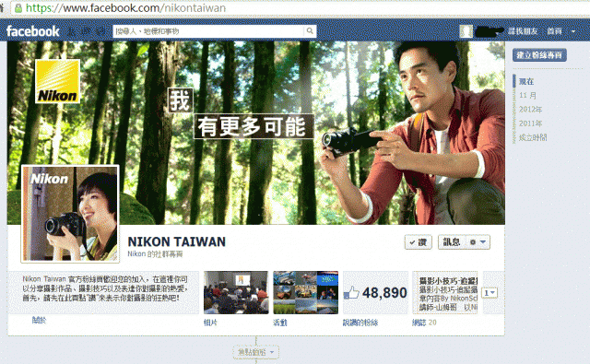Go to 首頁 home link
This screenshot has height=364, width=590.
pos(554,31)
